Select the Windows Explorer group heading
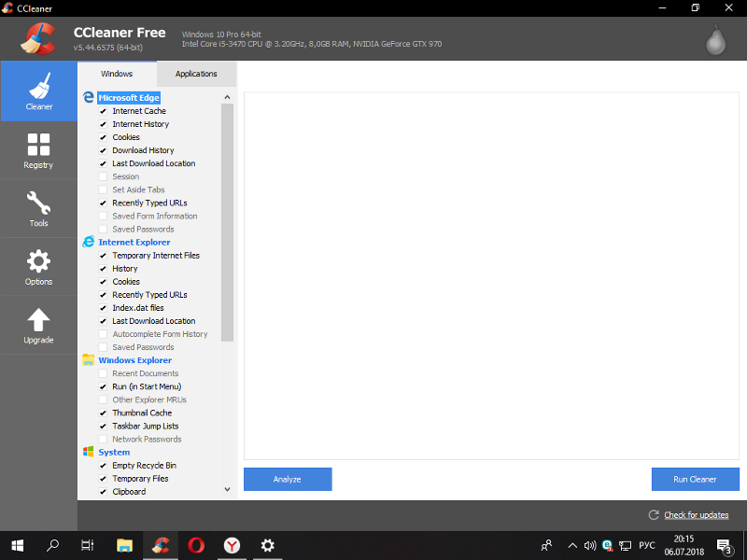This screenshot has height=560, width=747. 135,360
